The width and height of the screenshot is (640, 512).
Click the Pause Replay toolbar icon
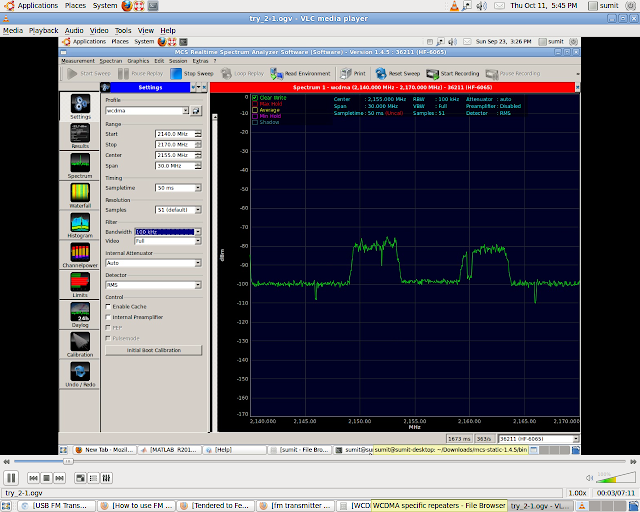[x=123, y=73]
